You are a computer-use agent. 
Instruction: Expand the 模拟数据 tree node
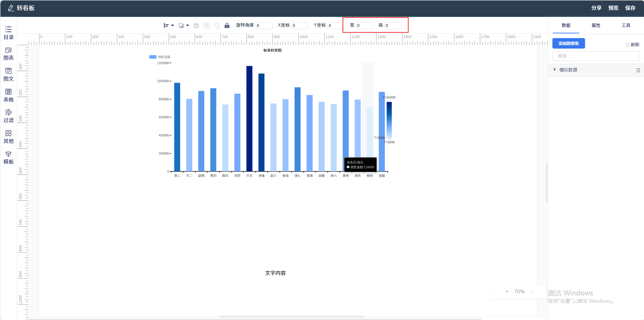coord(555,70)
